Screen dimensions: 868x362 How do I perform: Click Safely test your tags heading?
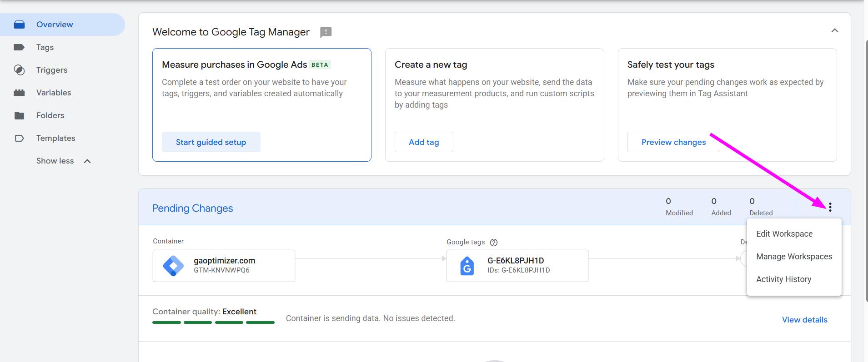(671, 64)
